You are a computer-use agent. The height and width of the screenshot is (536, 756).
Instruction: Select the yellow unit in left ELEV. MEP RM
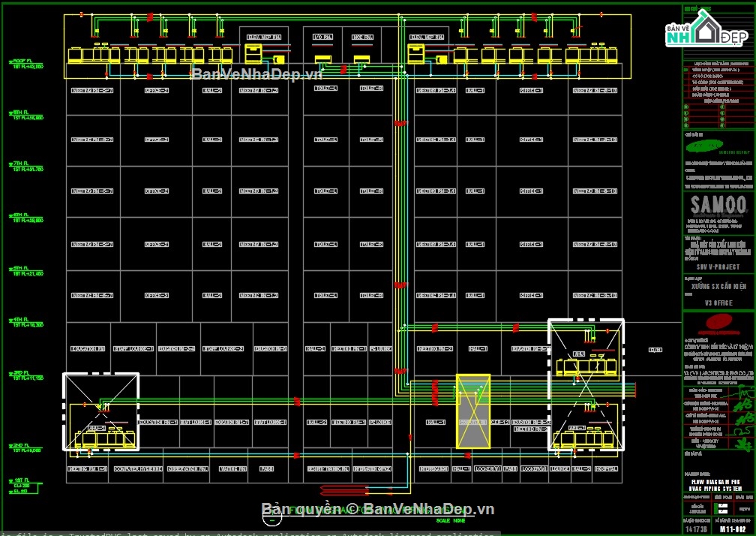click(x=253, y=54)
